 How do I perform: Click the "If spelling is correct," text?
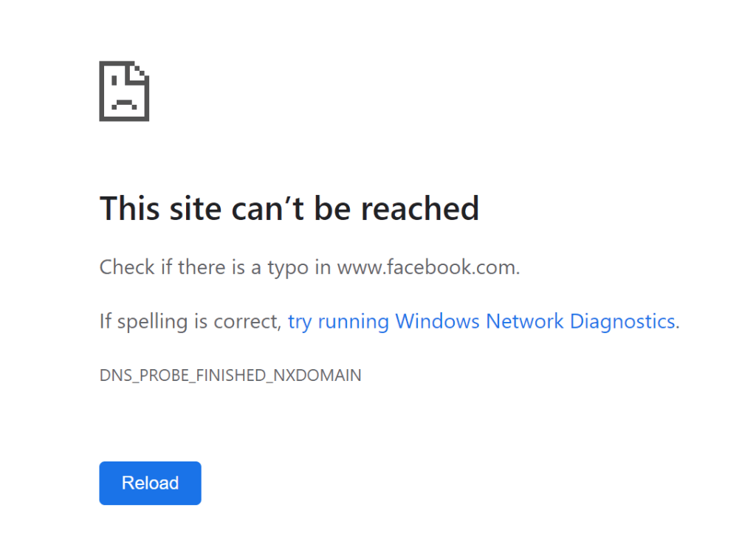[x=190, y=322]
